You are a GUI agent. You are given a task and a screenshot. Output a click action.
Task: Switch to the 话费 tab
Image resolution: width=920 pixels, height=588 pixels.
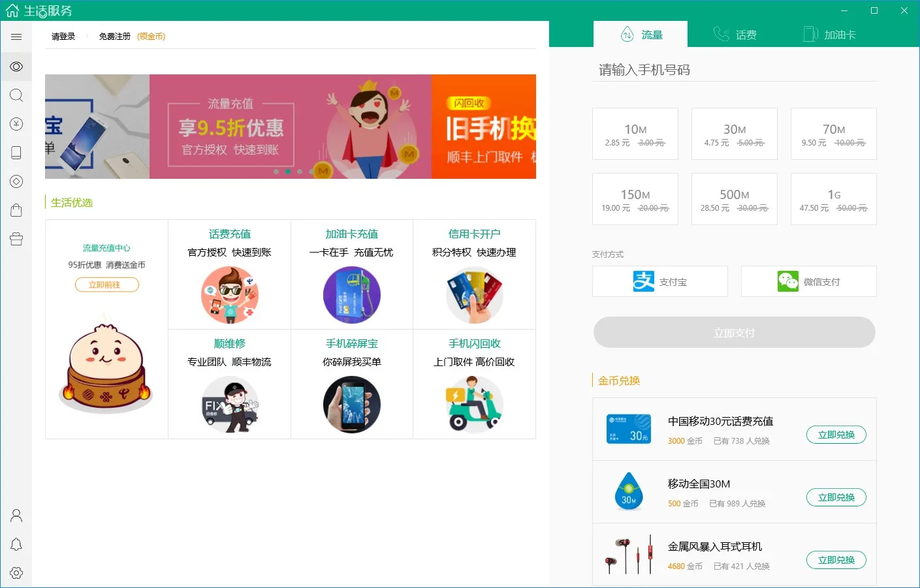pos(735,35)
